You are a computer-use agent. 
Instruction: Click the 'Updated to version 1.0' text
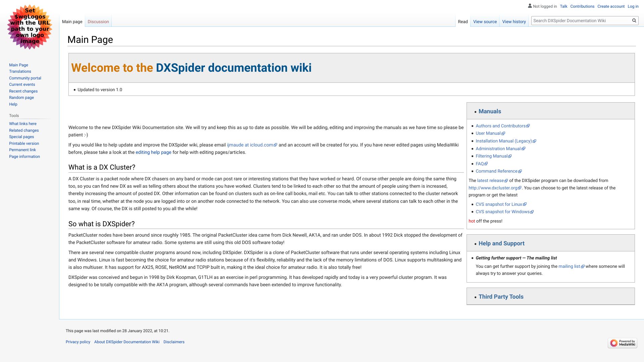100,89
